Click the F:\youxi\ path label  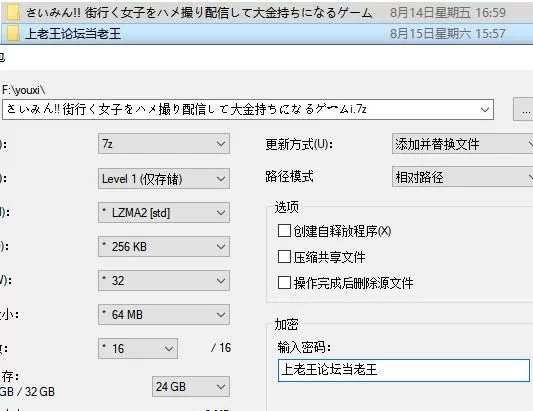coord(23,90)
